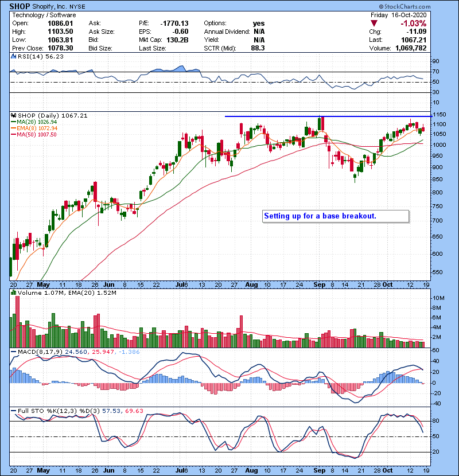Click the Full STO legend marker
This screenshot has height=476, width=459.
[x=14, y=411]
